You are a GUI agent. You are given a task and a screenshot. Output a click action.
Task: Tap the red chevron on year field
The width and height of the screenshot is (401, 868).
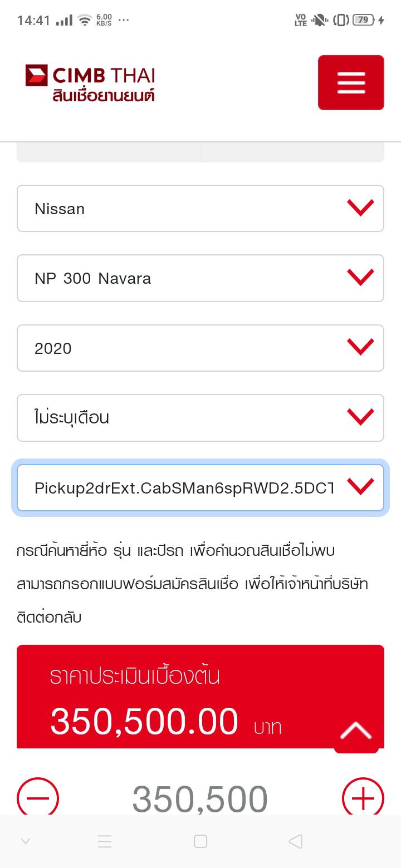360,348
